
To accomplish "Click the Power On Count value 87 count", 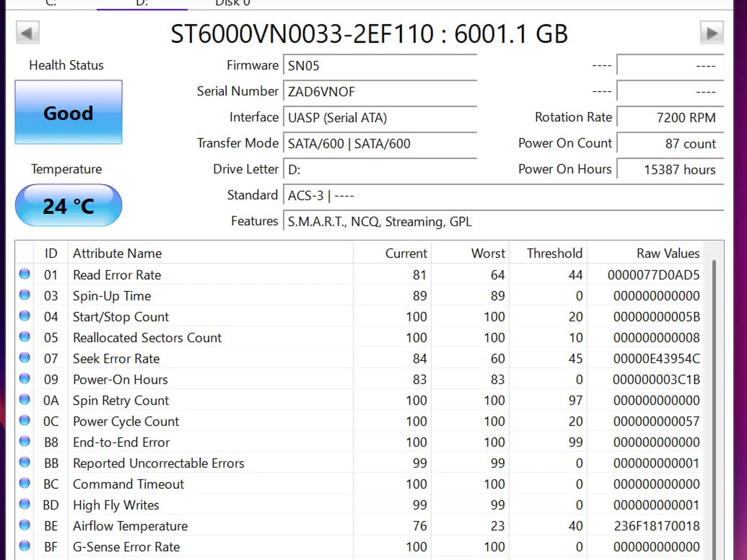I will [x=670, y=143].
